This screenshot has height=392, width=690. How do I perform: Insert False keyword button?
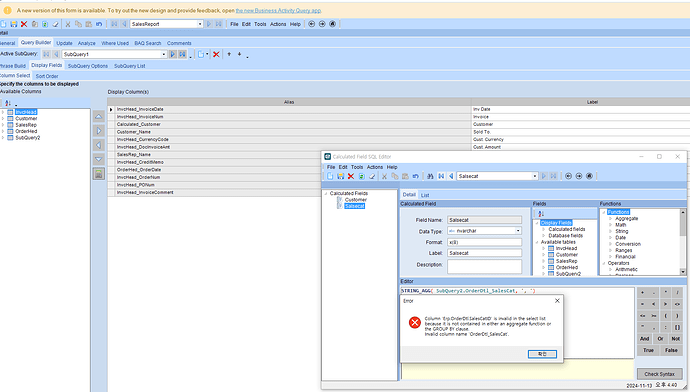point(671,350)
